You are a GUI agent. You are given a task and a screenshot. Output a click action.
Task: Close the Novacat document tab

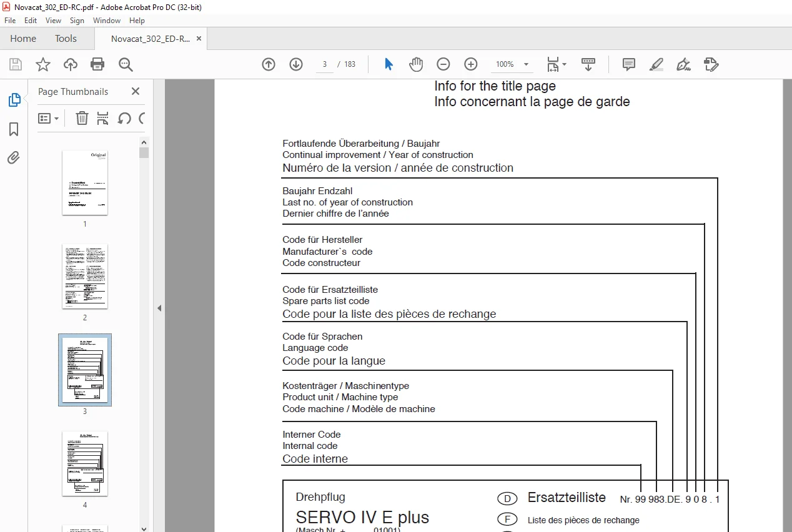[x=199, y=39]
